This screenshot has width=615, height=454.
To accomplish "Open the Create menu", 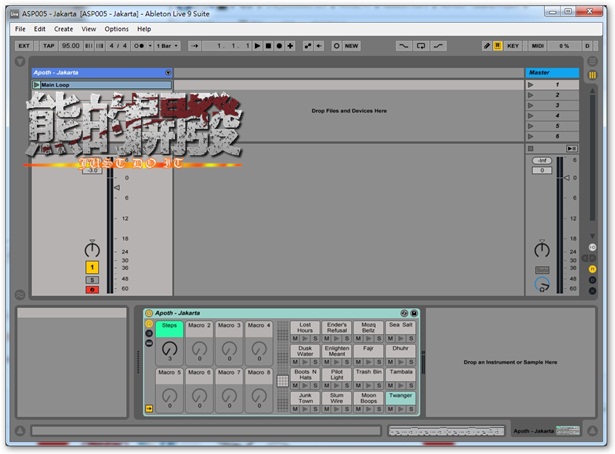I will click(63, 29).
